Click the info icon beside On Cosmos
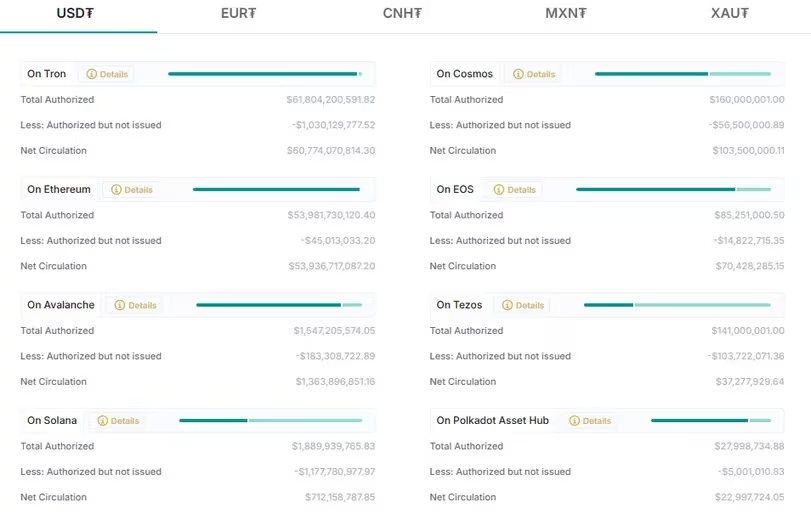The height and width of the screenshot is (514, 811). pyautogui.click(x=519, y=74)
